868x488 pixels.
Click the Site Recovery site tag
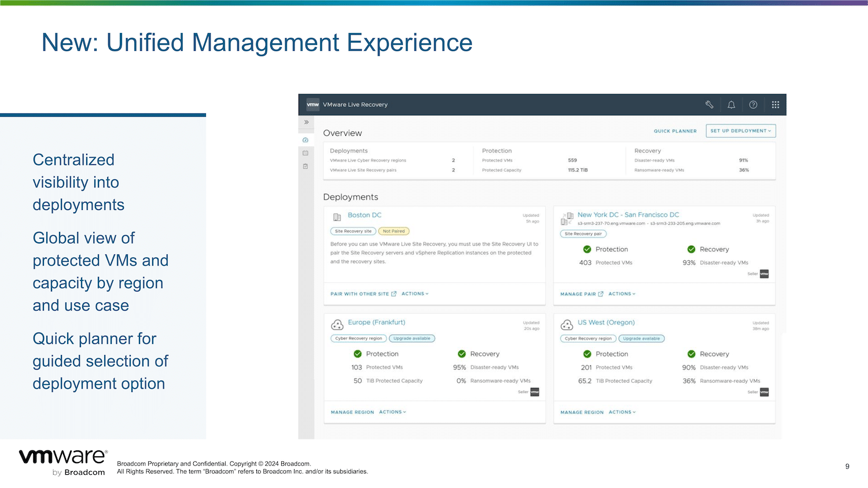coord(353,231)
